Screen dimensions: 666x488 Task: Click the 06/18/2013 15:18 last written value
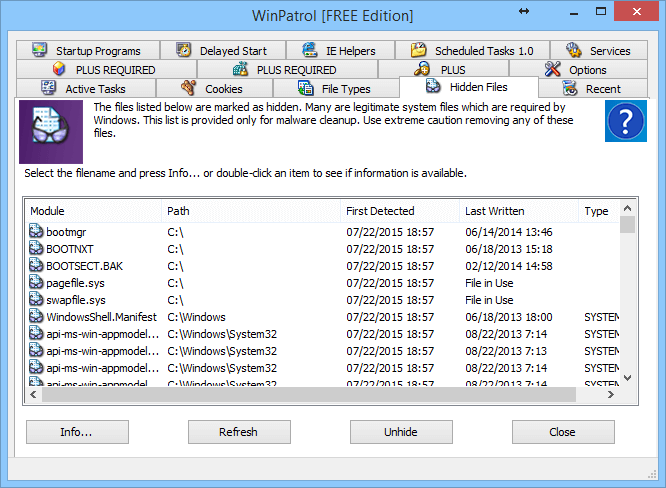(508, 249)
